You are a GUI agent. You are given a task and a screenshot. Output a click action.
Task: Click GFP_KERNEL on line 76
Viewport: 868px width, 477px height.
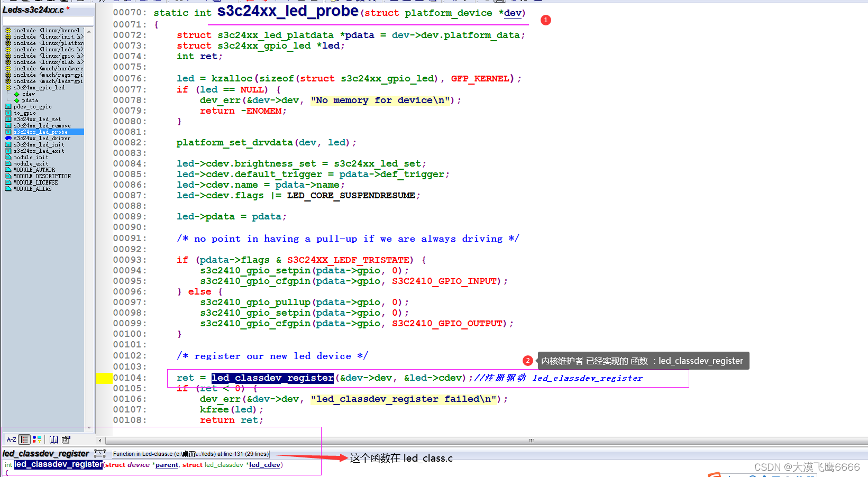tap(480, 78)
